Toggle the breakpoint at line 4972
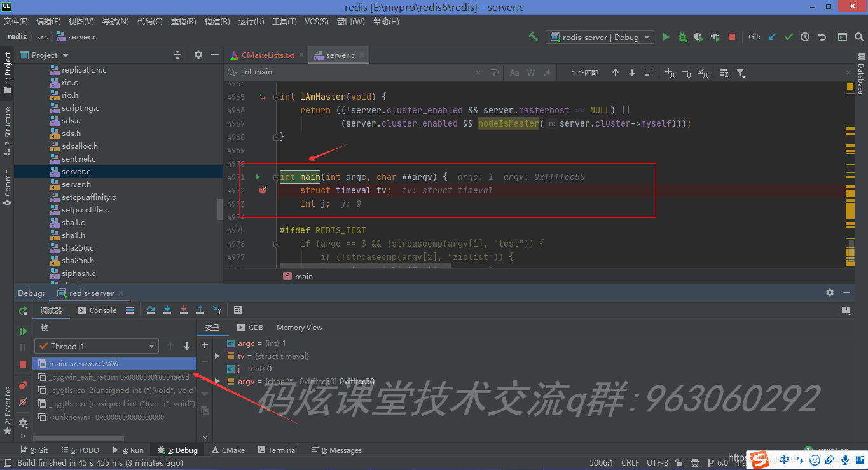Screen dimensions: 868x470 click(263, 190)
